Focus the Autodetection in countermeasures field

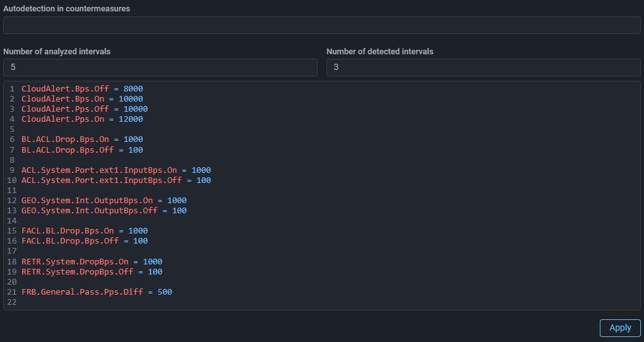click(x=321, y=25)
